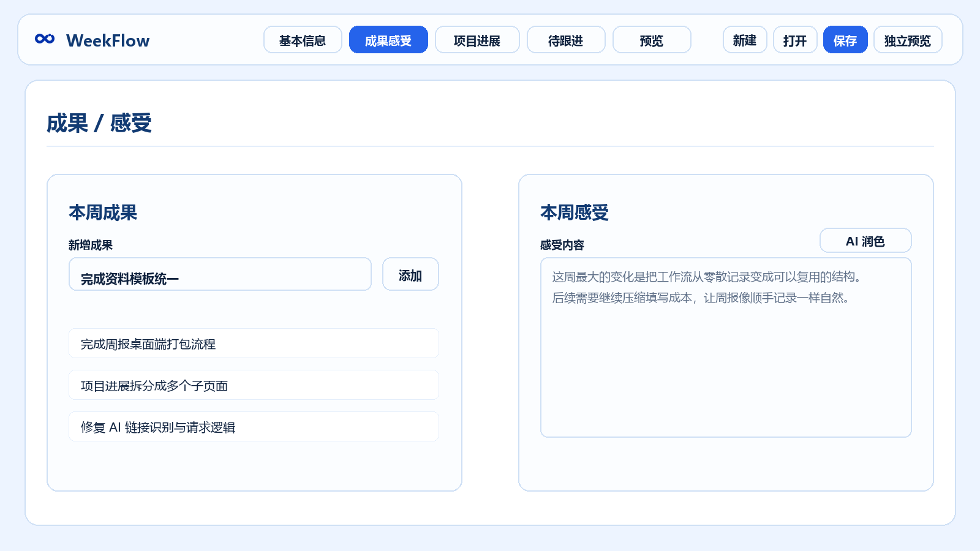Select the 修复 AI 链接识别与请求逻辑 item
This screenshot has height=551, width=980.
254,427
